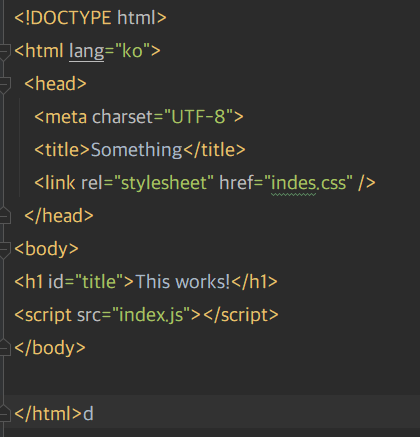This screenshot has width=420, height=437.
Task: Click the href attribute name
Action: tap(236, 183)
